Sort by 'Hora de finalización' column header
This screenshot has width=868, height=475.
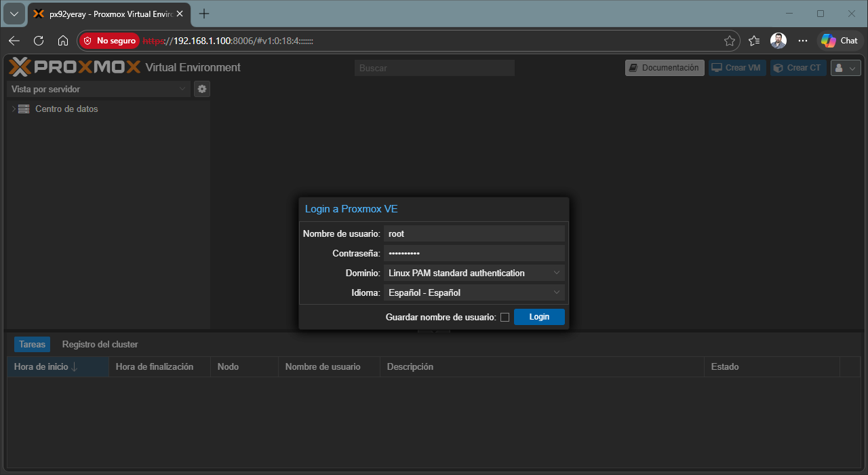[159, 366]
